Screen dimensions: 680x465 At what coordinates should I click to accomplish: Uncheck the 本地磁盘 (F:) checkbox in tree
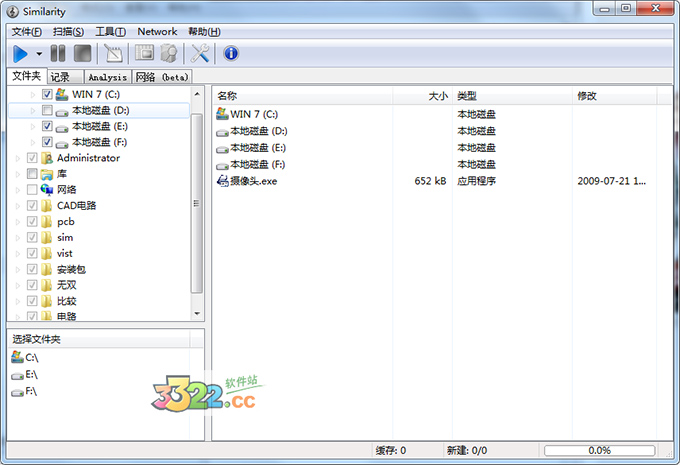[47, 142]
